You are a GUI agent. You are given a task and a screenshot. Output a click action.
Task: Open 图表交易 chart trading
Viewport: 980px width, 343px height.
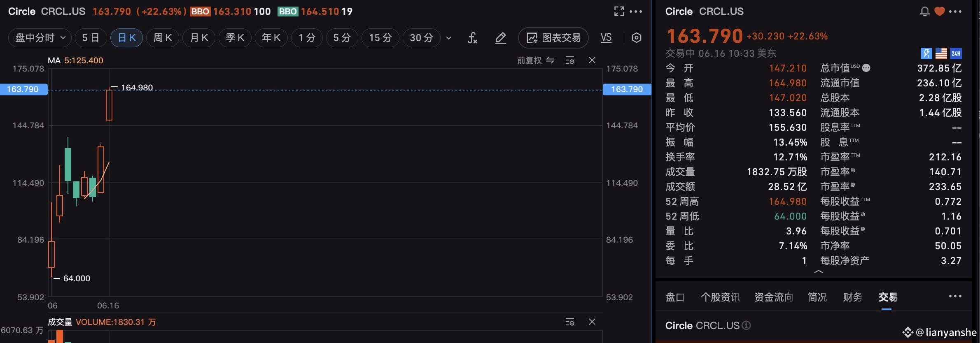[553, 38]
